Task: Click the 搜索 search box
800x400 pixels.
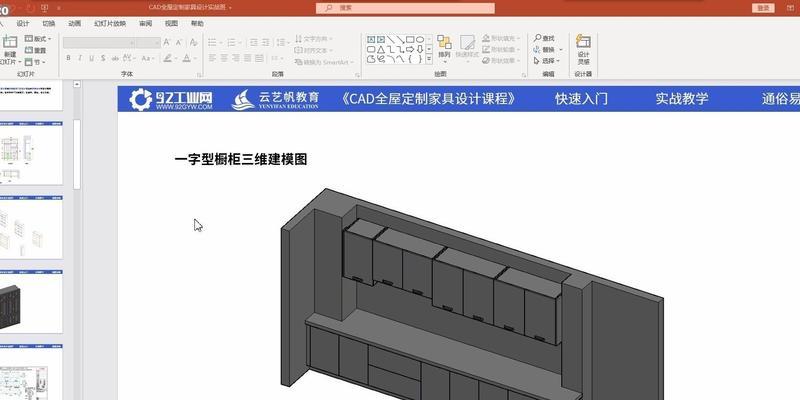Action: tap(405, 8)
